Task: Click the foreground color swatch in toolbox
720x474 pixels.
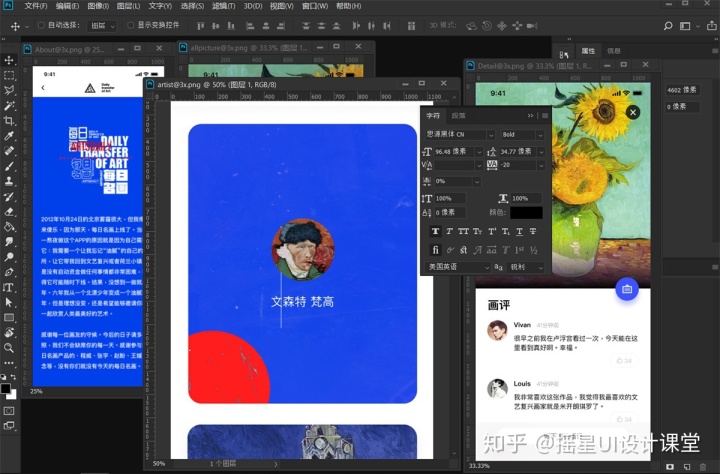Action: [6, 389]
